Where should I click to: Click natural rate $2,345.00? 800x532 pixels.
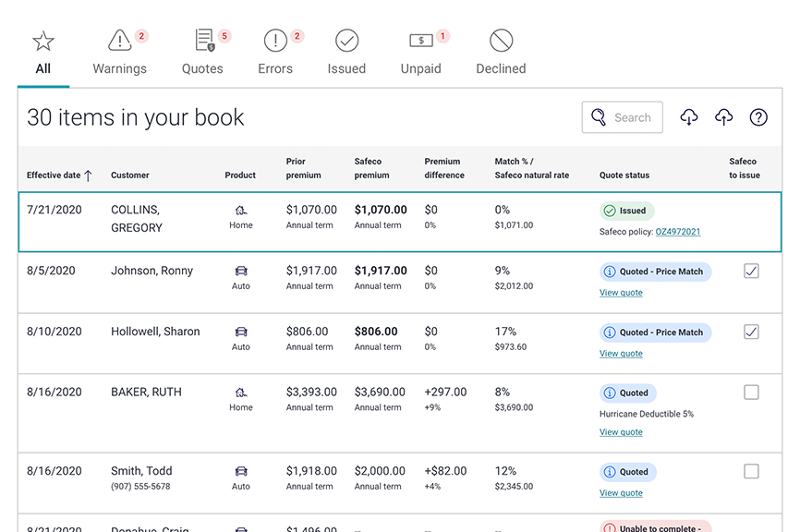coord(514,486)
